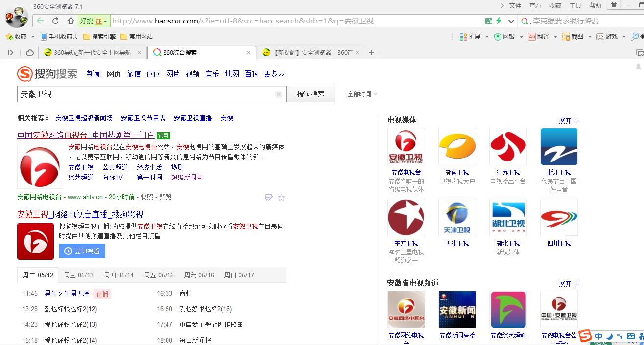Image resolution: width=644 pixels, height=345 pixels.
Task: Click the comment icon beside ahtv.cn result
Action: click(x=269, y=197)
